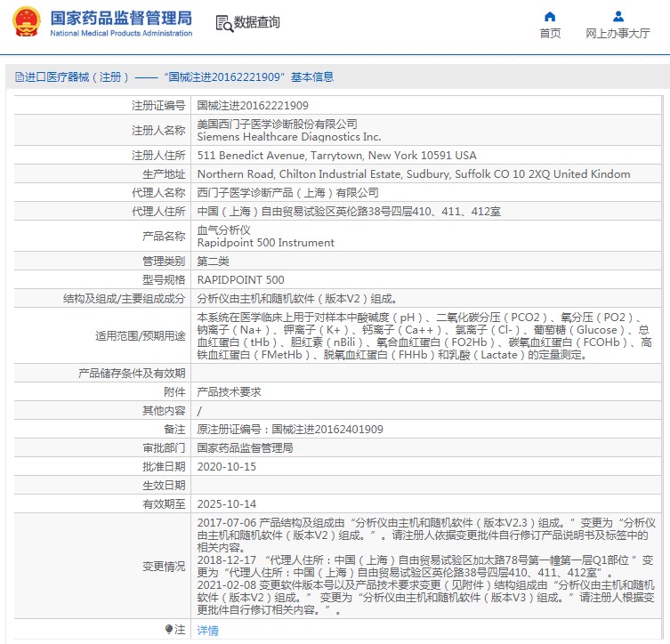
Task: Select model value RAPIDPOINT 500
Action: click(240, 280)
